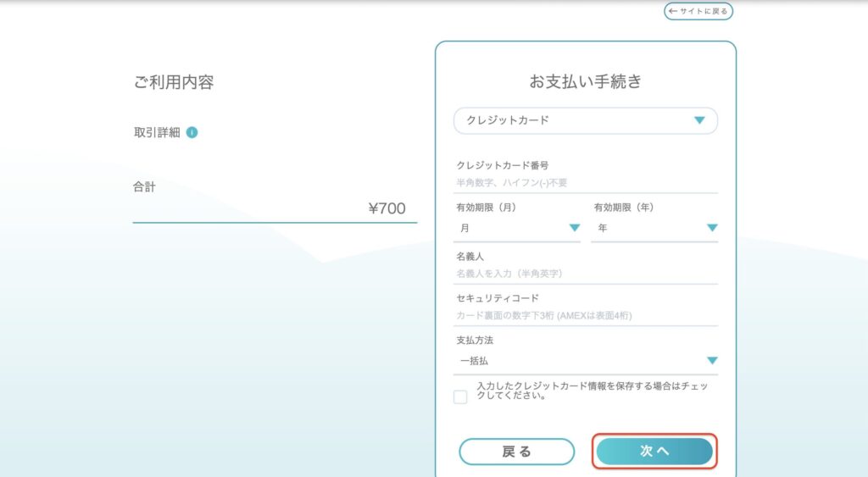Click the ¥700 total amount
Image resolution: width=868 pixels, height=477 pixels.
click(x=387, y=208)
